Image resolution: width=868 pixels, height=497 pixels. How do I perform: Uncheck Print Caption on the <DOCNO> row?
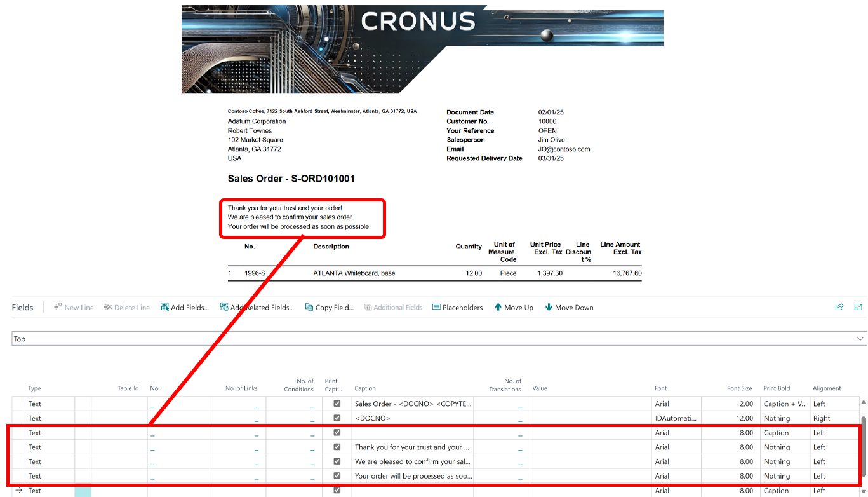pyautogui.click(x=337, y=418)
